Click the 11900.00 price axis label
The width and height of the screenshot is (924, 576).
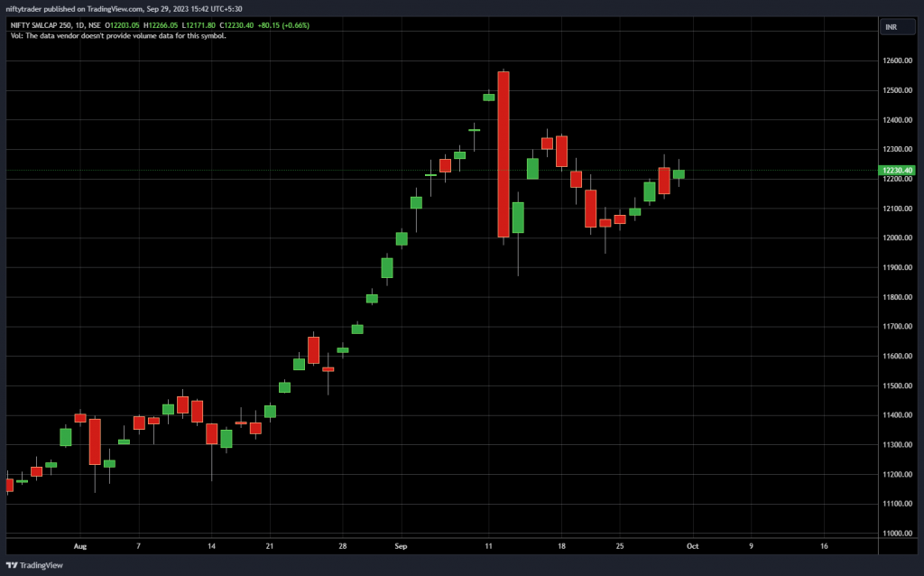click(x=897, y=267)
